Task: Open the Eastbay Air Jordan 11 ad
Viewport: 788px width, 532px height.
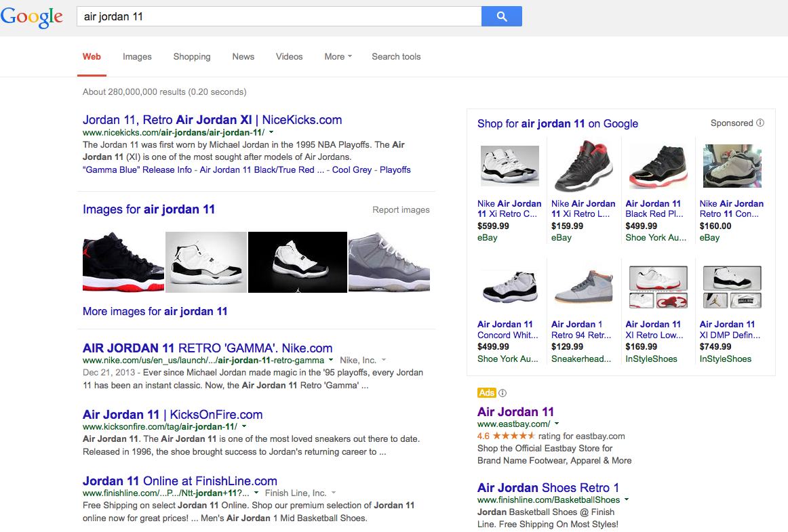Action: click(515, 412)
